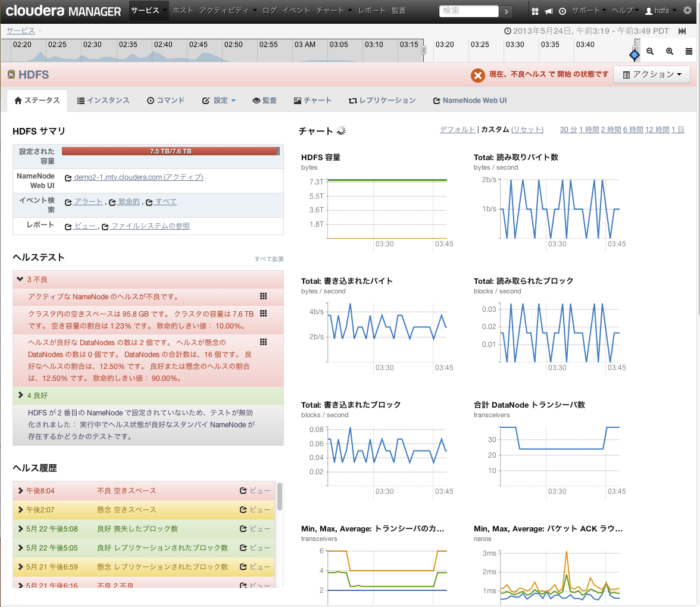Click the grid icon beside NameNode health message
The height and width of the screenshot is (607, 700).
[x=263, y=296]
